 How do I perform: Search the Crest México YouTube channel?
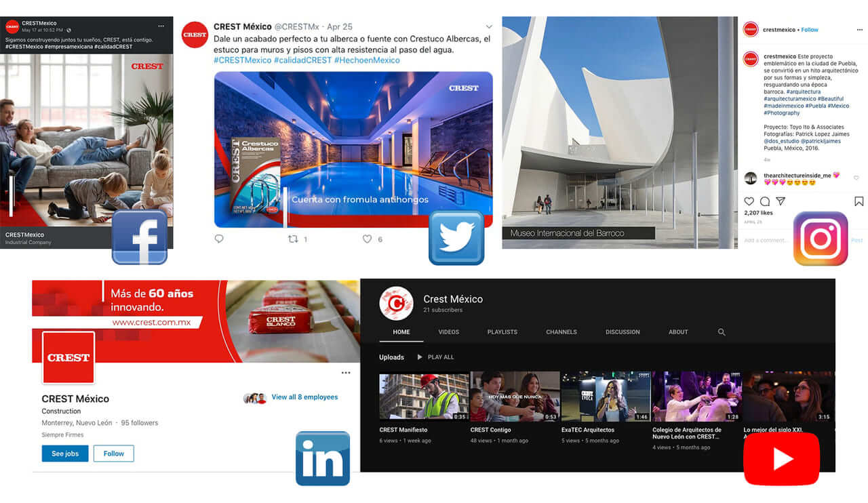click(x=722, y=332)
